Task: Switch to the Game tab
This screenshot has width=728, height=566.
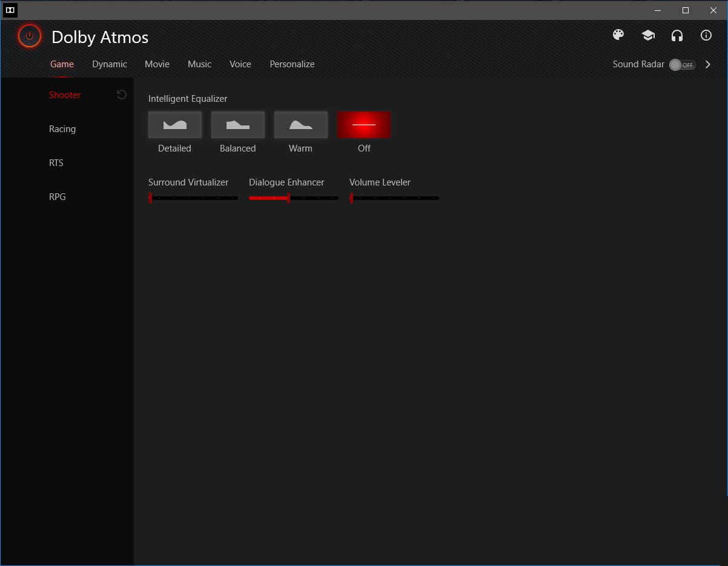Action: pos(62,64)
